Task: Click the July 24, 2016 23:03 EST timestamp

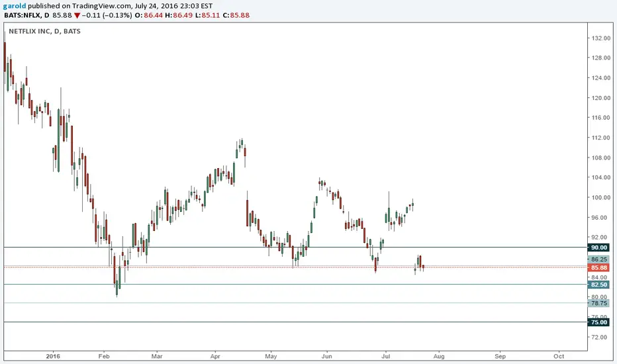Action: (x=173, y=6)
